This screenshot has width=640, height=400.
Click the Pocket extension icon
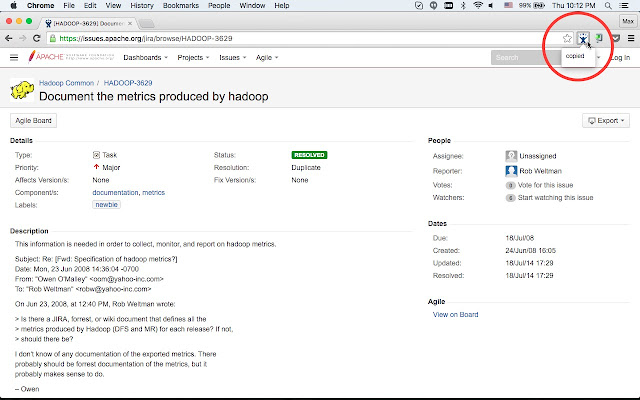[616, 38]
